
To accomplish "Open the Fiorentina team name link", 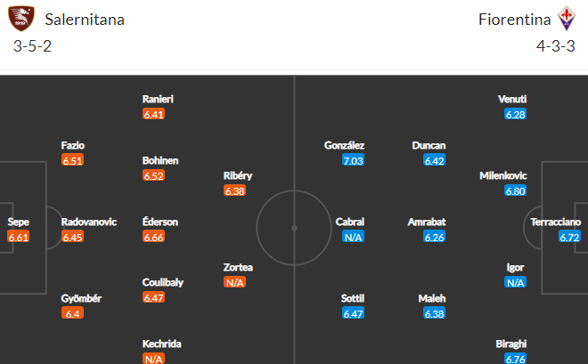I will tap(514, 20).
